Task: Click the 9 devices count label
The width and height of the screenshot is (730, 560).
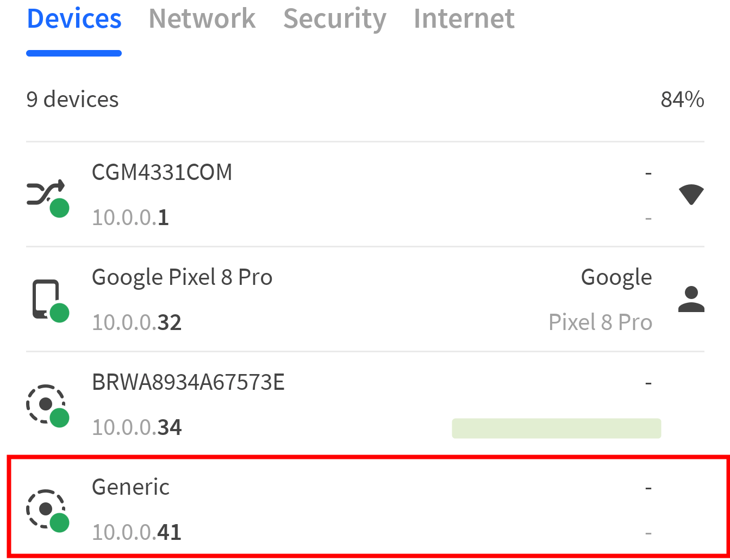Action: pos(72,99)
